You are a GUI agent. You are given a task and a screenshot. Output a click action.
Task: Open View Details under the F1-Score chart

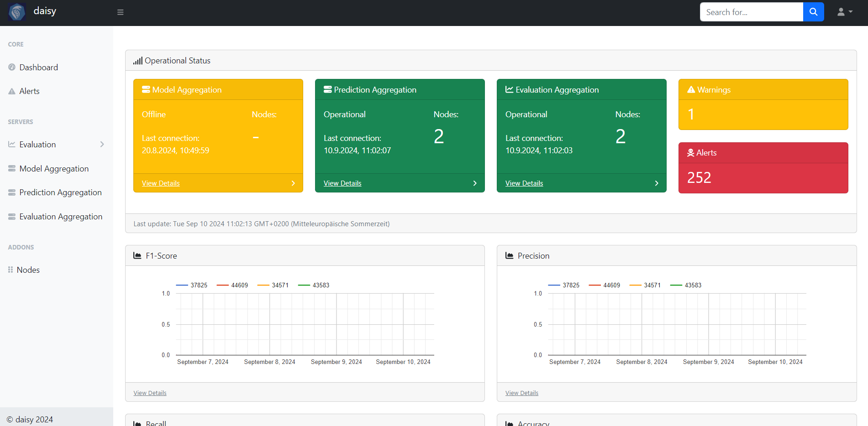pos(150,393)
